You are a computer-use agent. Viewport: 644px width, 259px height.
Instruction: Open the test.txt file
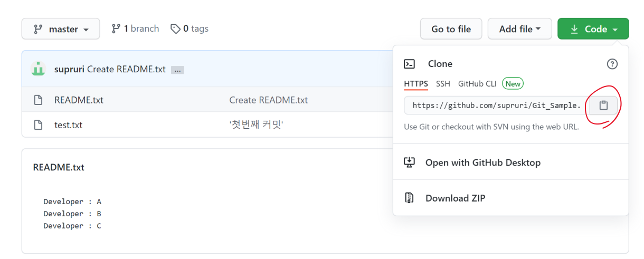point(68,125)
